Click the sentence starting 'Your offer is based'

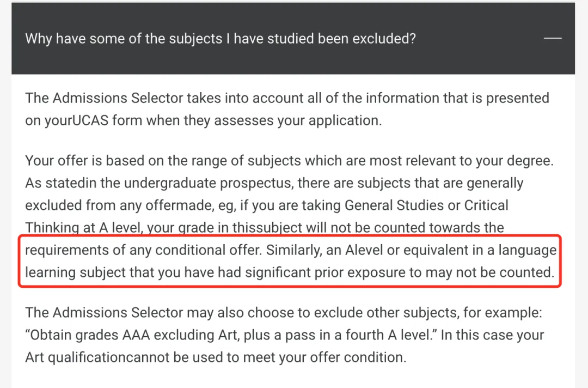tap(290, 161)
